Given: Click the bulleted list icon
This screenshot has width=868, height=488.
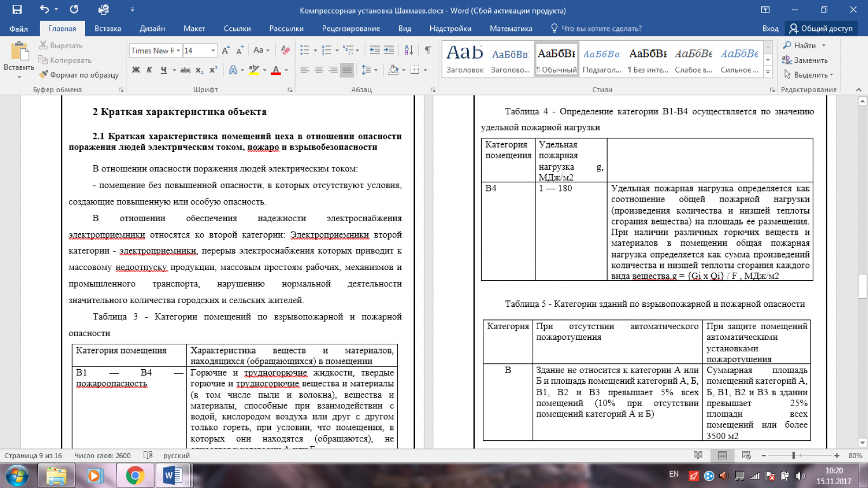Looking at the screenshot, I should point(304,50).
